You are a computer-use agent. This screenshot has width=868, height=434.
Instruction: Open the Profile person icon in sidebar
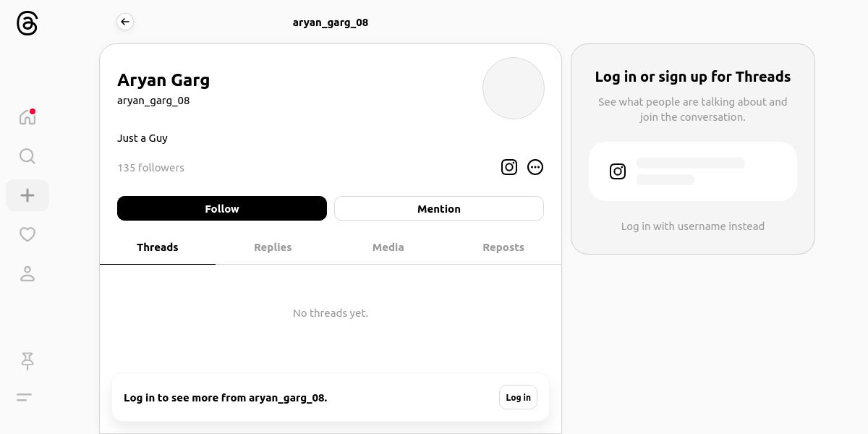(27, 273)
